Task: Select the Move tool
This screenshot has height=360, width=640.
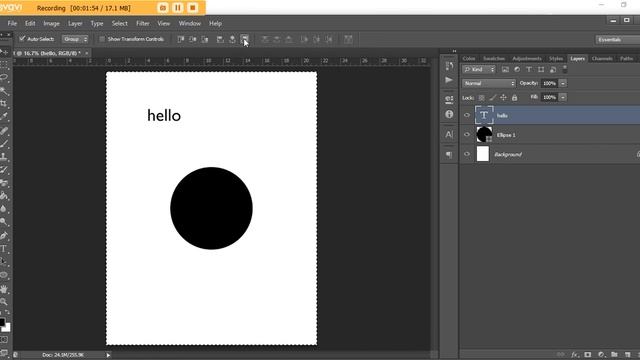Action: pos(4,52)
